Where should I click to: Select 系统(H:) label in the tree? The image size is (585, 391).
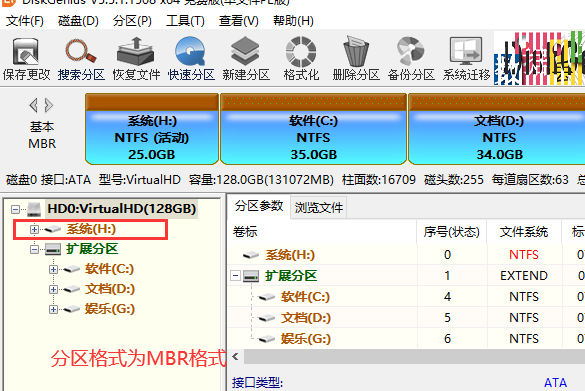click(x=91, y=229)
